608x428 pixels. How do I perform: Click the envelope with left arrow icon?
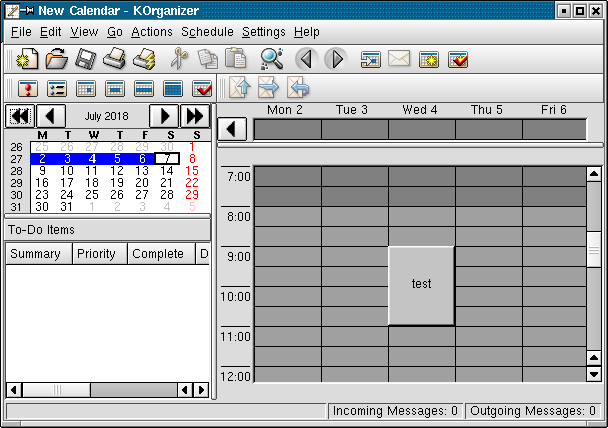tap(298, 87)
